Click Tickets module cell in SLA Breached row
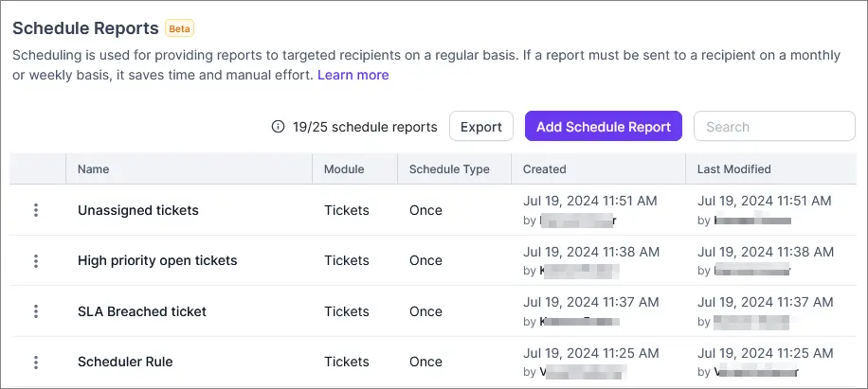Image resolution: width=868 pixels, height=389 pixels. pos(347,311)
